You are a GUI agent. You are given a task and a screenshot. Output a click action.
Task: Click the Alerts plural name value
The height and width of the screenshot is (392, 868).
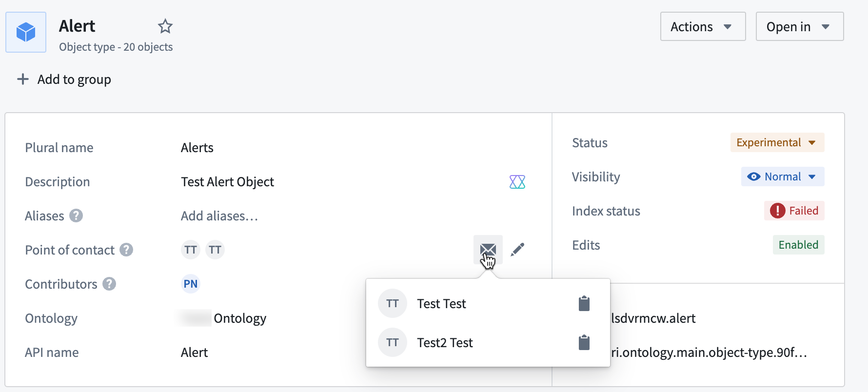(x=197, y=147)
